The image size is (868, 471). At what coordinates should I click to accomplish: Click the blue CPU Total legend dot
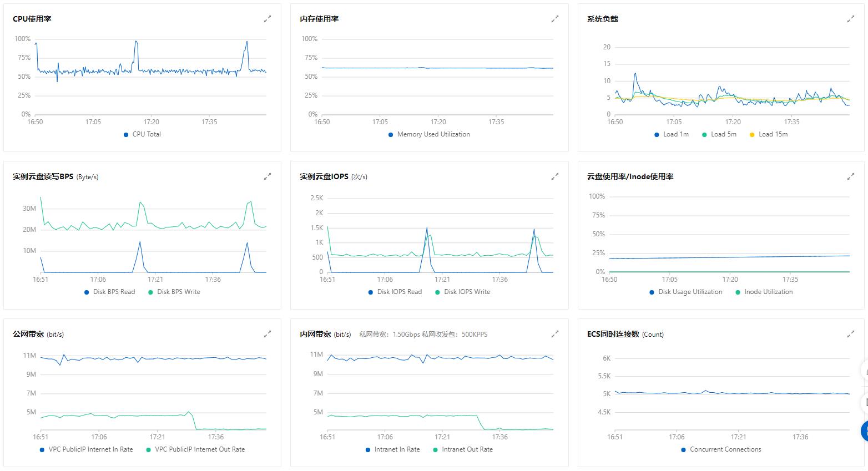click(x=126, y=135)
